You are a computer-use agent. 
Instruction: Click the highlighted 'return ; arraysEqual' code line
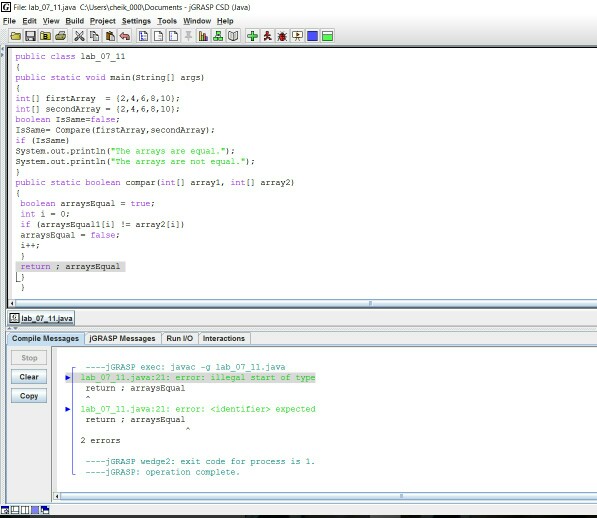coord(70,266)
